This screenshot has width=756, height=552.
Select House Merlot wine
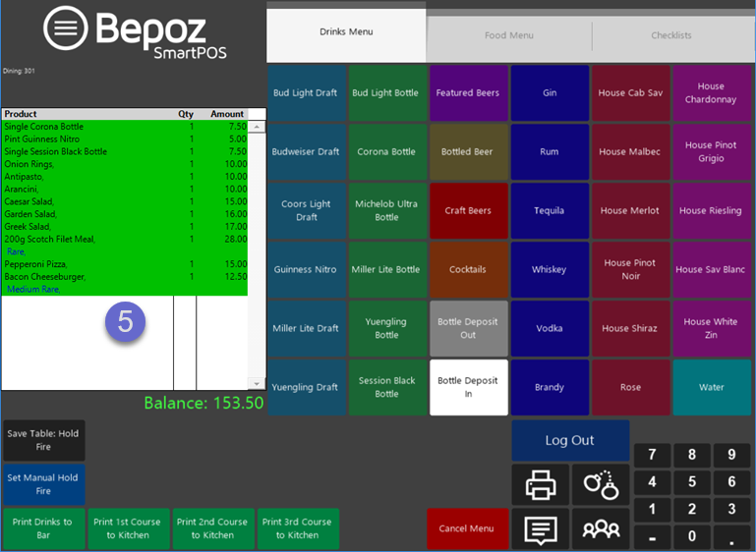(x=630, y=210)
